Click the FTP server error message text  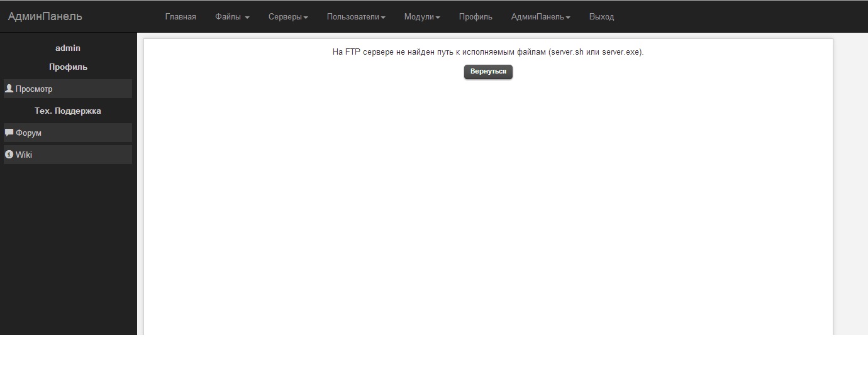(487, 52)
